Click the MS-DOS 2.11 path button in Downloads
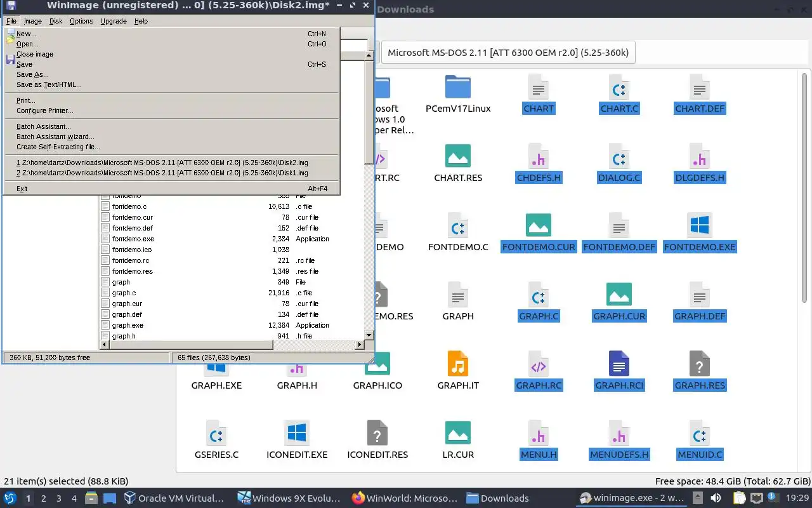The width and height of the screenshot is (812, 508). click(x=508, y=53)
